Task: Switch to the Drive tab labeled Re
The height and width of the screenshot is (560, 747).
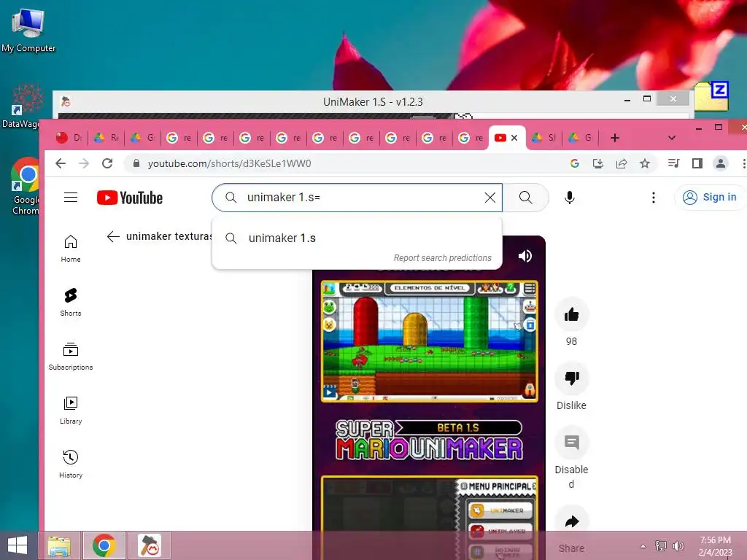Action: pos(106,138)
